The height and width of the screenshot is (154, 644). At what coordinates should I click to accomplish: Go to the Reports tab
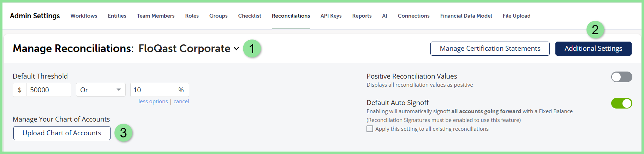[x=362, y=16]
